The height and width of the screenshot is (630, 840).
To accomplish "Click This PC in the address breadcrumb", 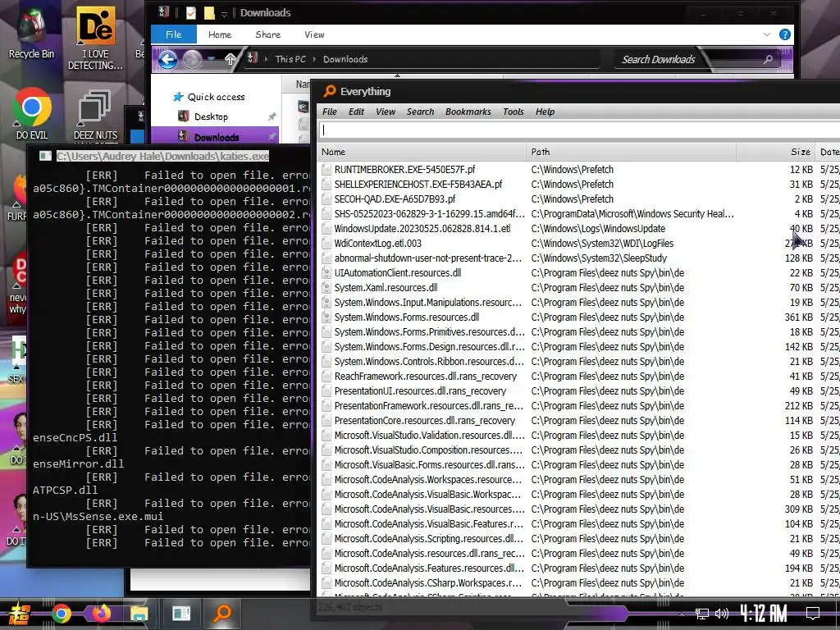I will (x=290, y=59).
